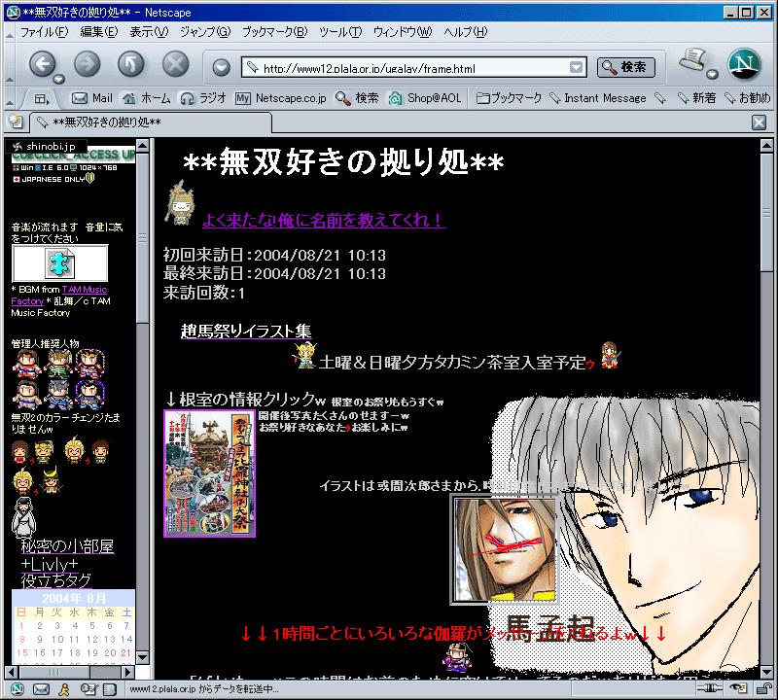
Task: Click the shinobi.jp badge in the left frame
Action: [x=46, y=147]
